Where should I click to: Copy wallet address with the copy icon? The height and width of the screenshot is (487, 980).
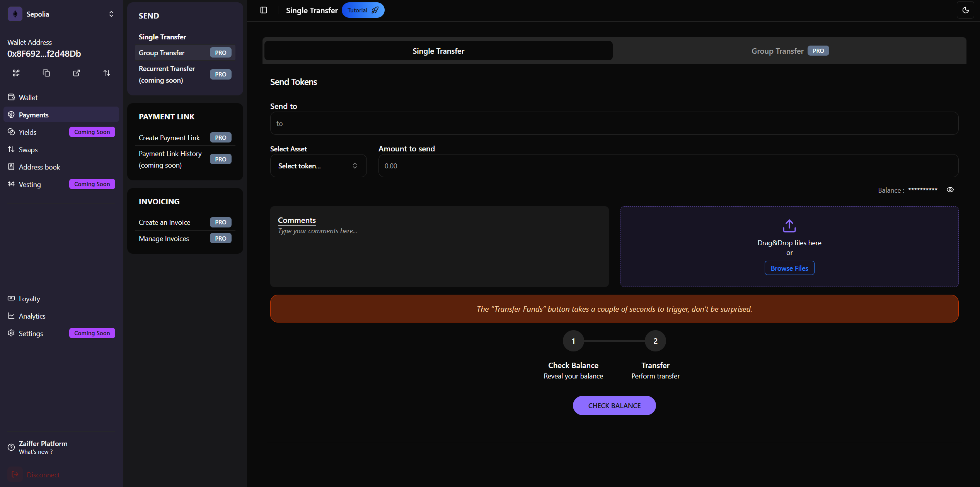(x=46, y=73)
